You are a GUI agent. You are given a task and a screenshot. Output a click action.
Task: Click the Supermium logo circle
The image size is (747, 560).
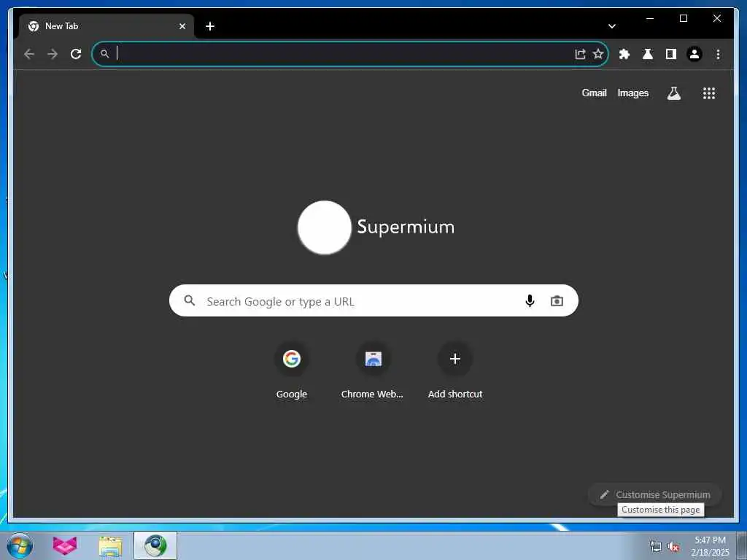pos(325,227)
